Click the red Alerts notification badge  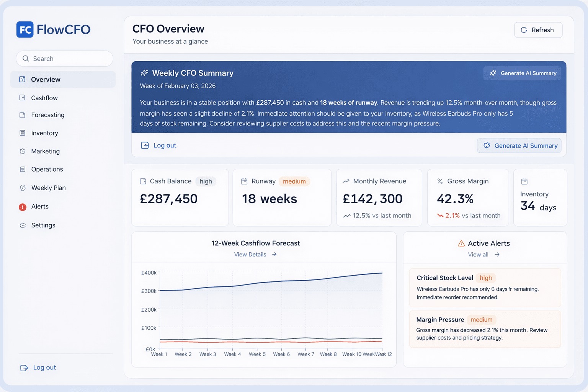(23, 207)
